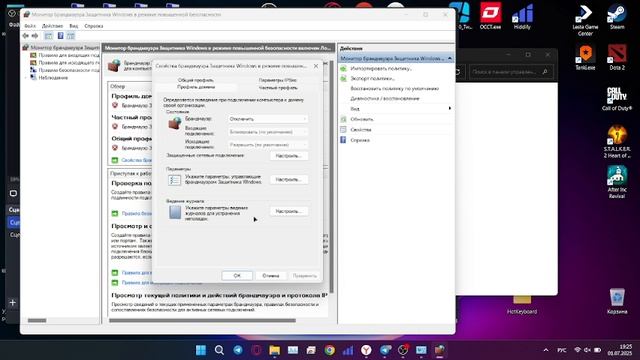Open the S.T.A.L.K.E.R. 2 desktop shortcut
This screenshot has height=360, width=640.
point(617,142)
